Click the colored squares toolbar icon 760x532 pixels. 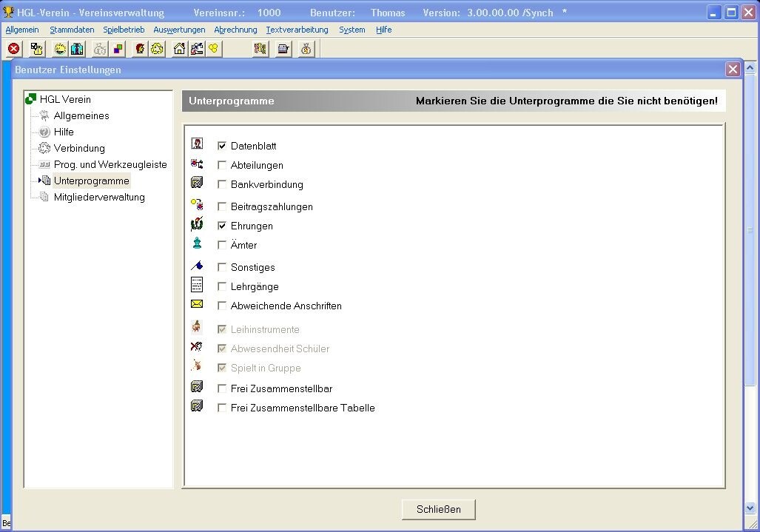[118, 48]
